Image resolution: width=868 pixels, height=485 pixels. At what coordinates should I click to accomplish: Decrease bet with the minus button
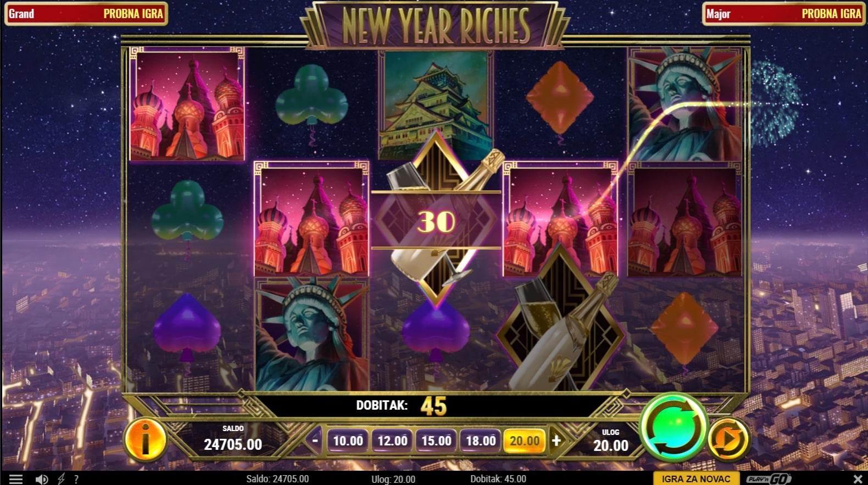tap(315, 440)
